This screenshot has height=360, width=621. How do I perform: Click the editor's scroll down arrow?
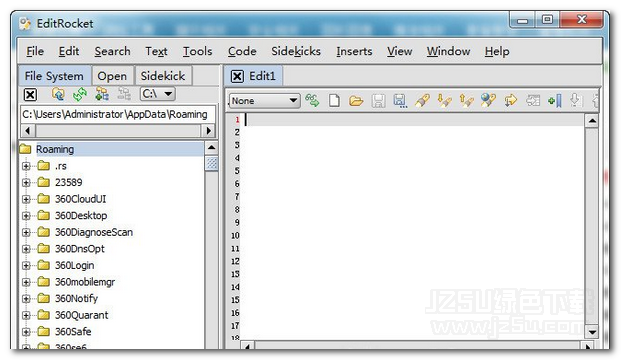pos(592,332)
